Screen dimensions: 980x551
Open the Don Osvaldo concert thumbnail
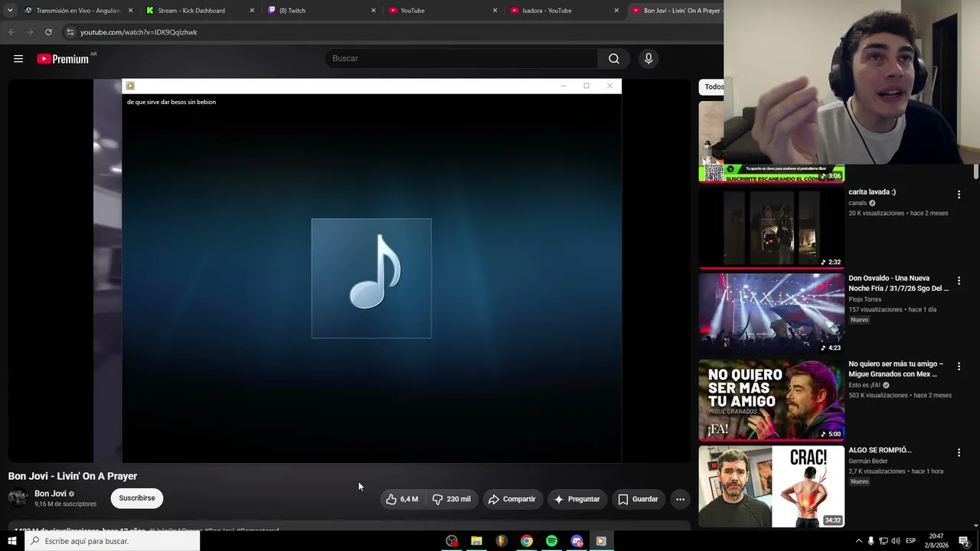[x=772, y=314]
